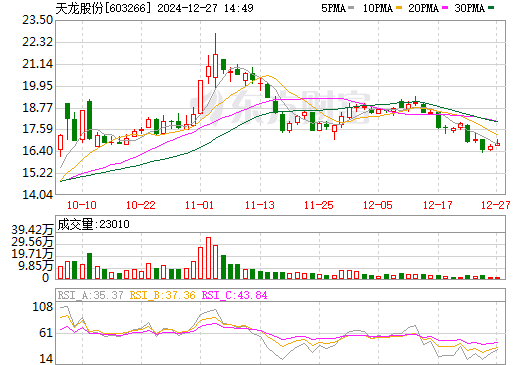520x365 pixels.
Task: Click the 5PMA gray legend swatch
Action: pyautogui.click(x=351, y=8)
